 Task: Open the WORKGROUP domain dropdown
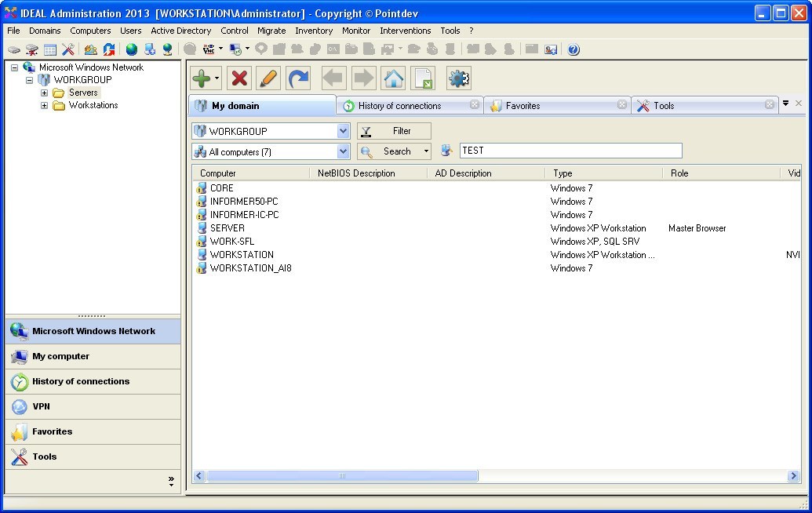tap(343, 131)
